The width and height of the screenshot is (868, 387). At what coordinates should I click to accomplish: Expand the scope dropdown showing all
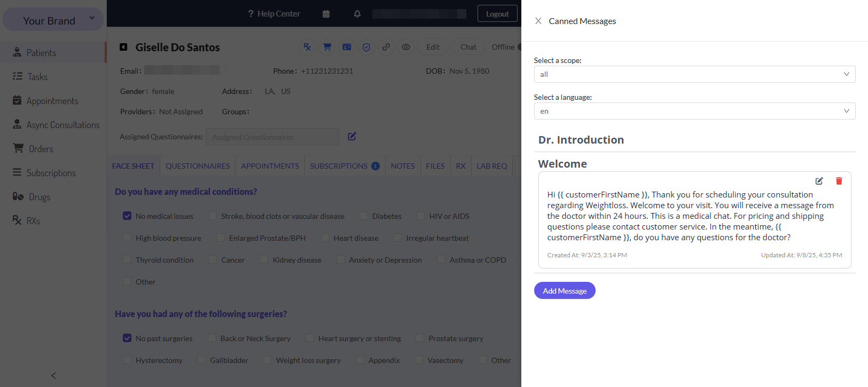tap(694, 74)
